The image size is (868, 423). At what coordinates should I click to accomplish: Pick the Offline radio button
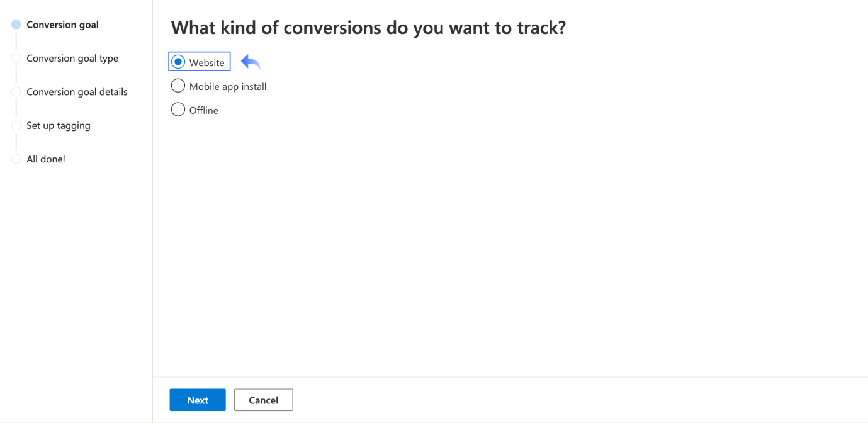click(178, 110)
